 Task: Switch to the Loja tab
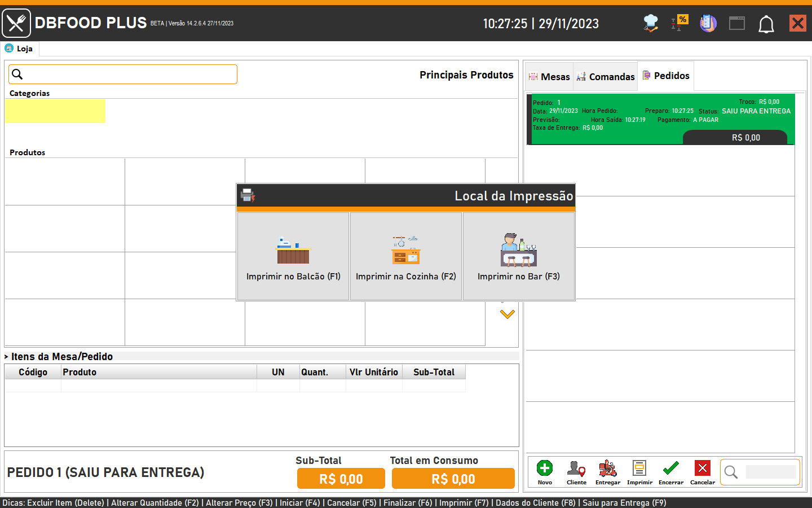(19, 49)
